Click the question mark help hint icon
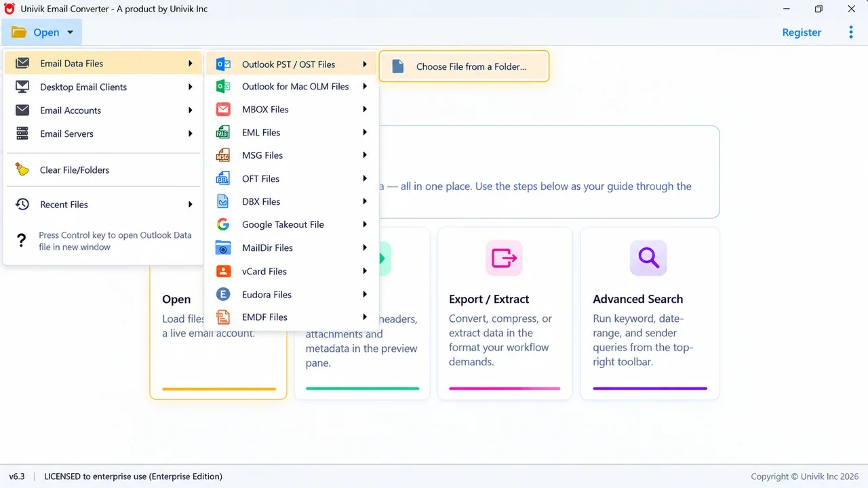Image resolution: width=868 pixels, height=488 pixels. 22,241
